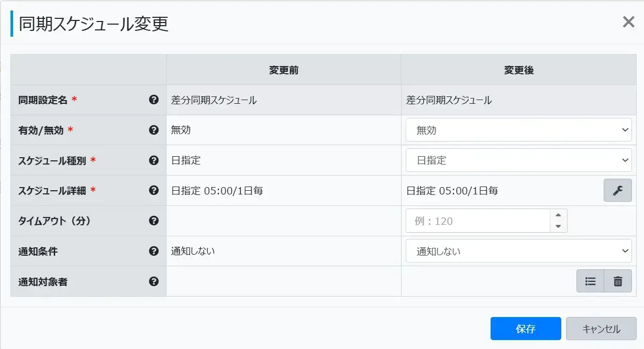Delete notification recipients with trash icon
Viewport: 644px width, 349px height.
618,281
